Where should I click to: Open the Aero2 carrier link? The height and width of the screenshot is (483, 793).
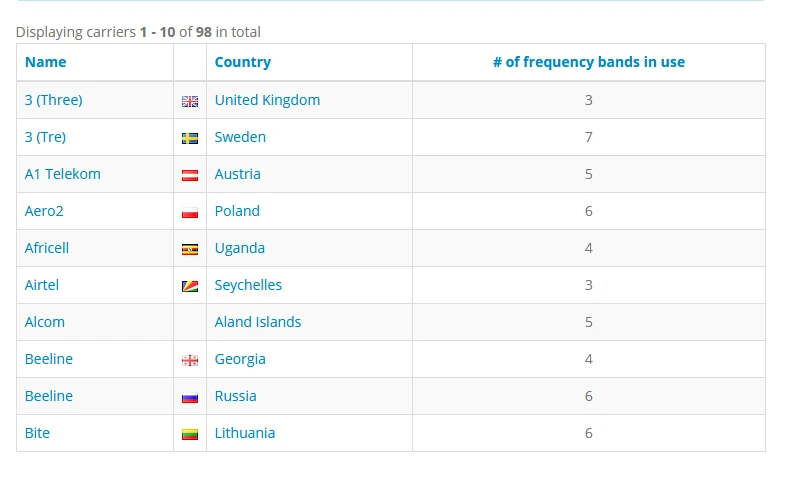click(x=44, y=211)
